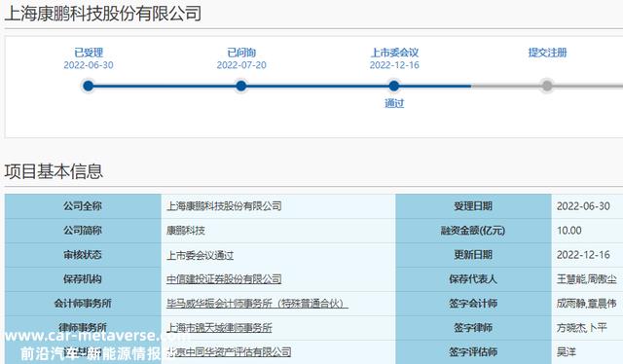Click the 保荐代表人 header cell
623x364 pixels.
[x=473, y=279]
